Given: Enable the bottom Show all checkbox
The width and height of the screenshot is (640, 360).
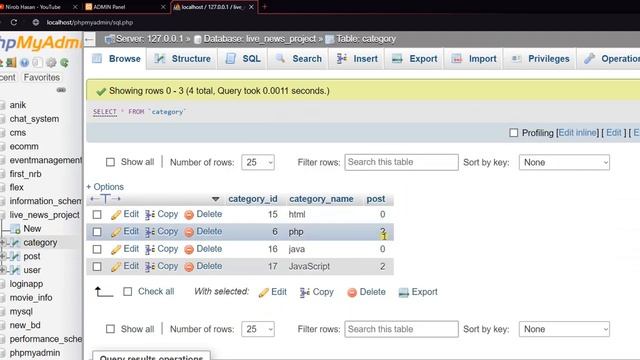Looking at the screenshot, I should coord(110,329).
